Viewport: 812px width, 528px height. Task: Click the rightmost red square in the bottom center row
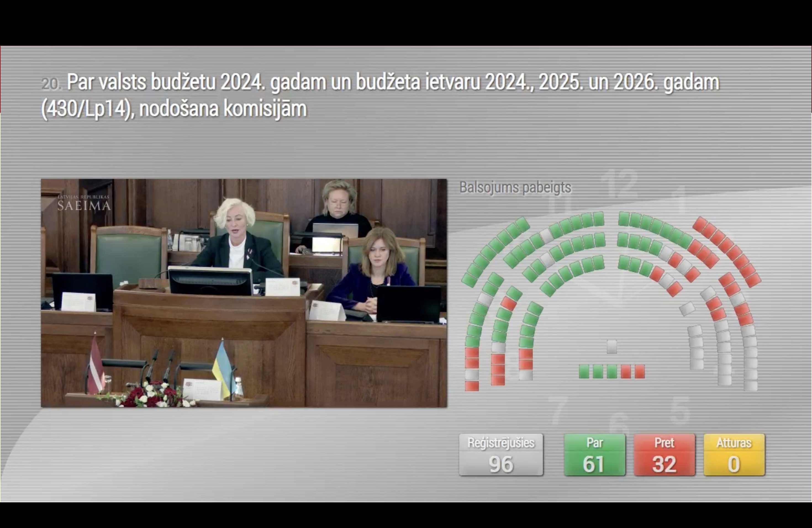(640, 371)
